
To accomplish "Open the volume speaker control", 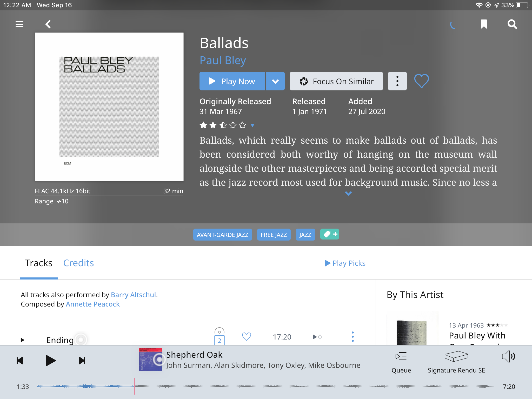I will (x=508, y=356).
